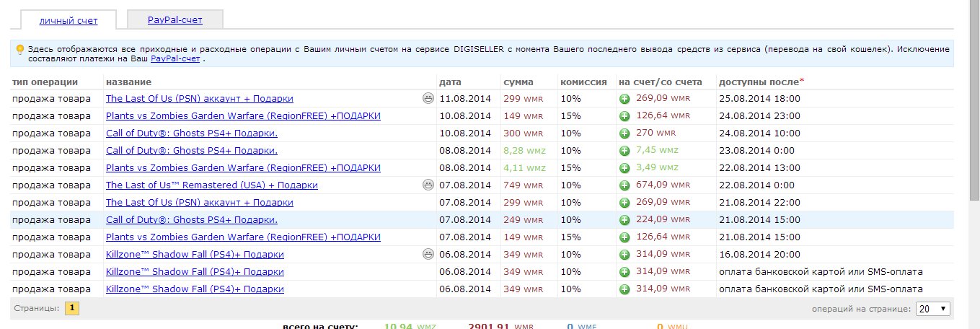Screen dimensions: 980x329
Task: Select the 8,28 WMZ sum cell
Action: point(524,151)
